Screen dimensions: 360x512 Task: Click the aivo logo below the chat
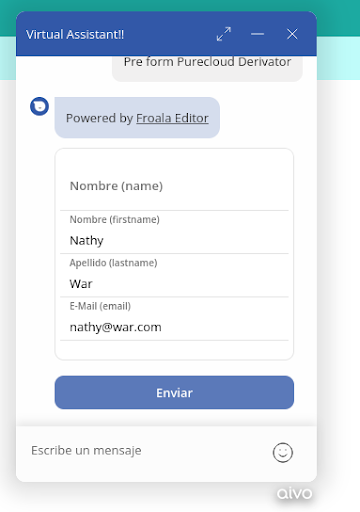coord(294,493)
